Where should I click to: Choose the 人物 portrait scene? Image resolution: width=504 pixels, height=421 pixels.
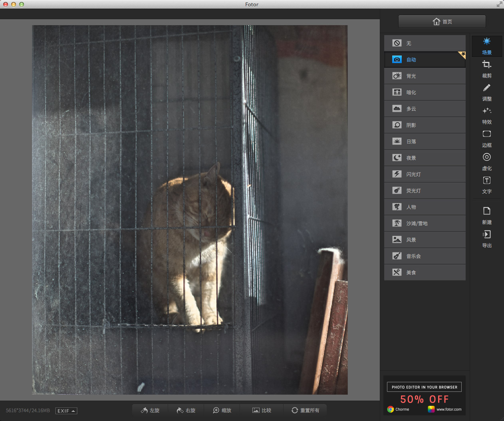(425, 207)
